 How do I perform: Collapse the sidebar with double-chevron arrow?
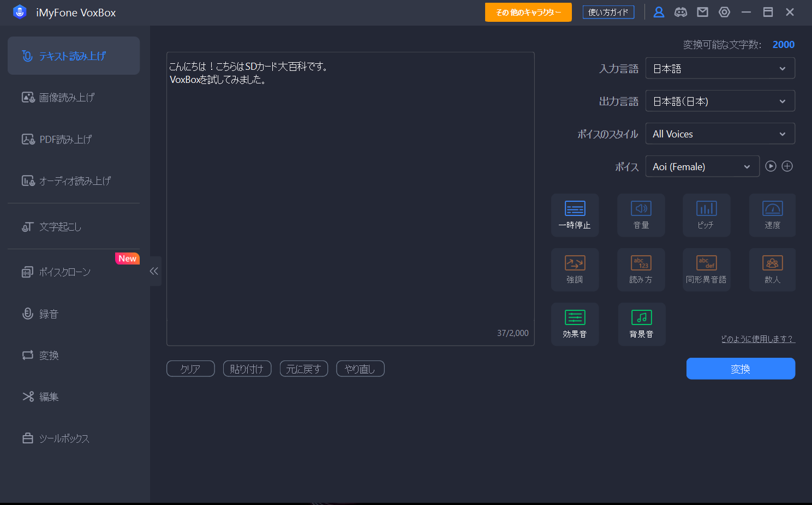[x=154, y=271]
